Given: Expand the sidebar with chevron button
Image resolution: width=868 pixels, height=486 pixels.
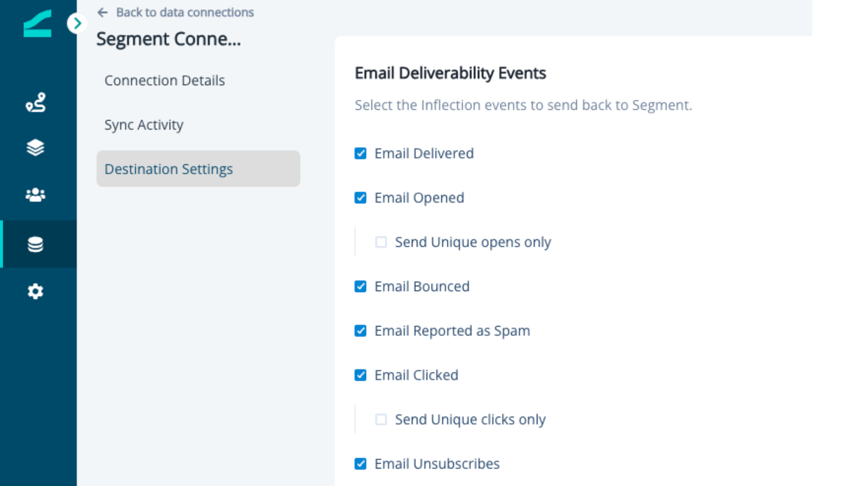Looking at the screenshot, I should click(x=77, y=23).
